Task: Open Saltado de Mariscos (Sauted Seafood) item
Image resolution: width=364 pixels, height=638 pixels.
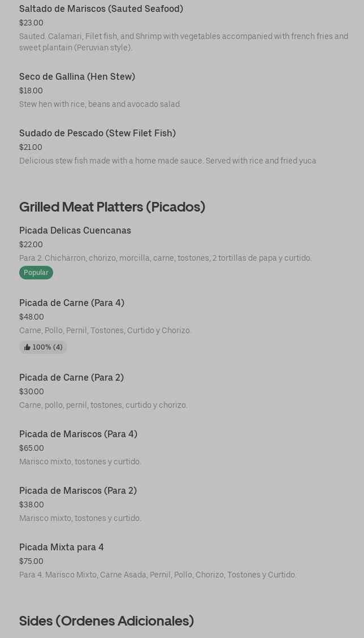Action: pyautogui.click(x=101, y=9)
